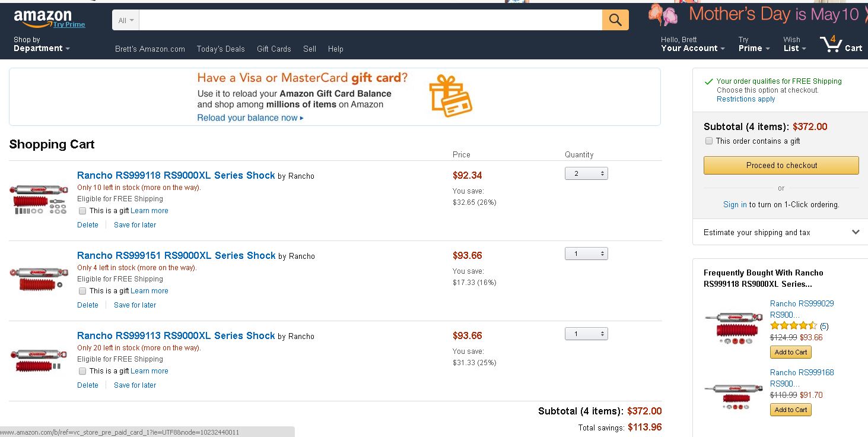The height and width of the screenshot is (437, 868).
Task: Open Today's Deals in navigation
Action: click(x=221, y=49)
